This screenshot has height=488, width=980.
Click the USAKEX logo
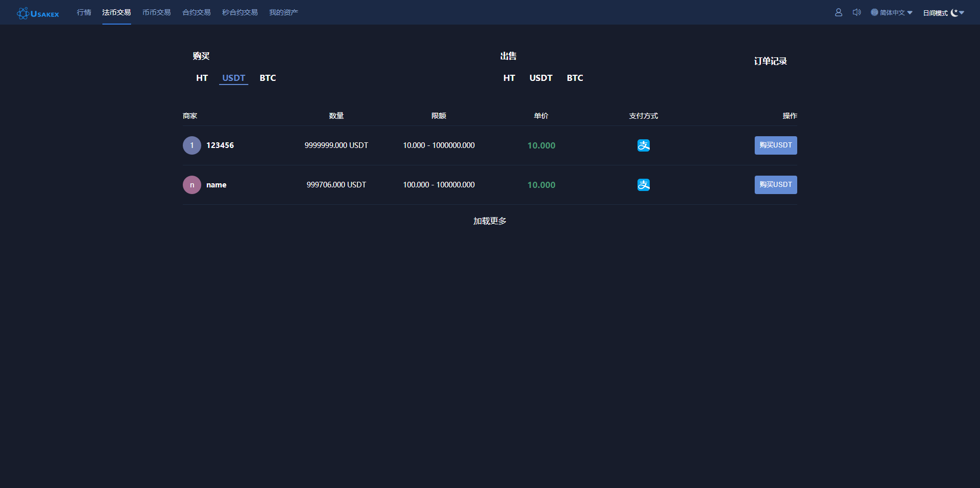coord(38,13)
